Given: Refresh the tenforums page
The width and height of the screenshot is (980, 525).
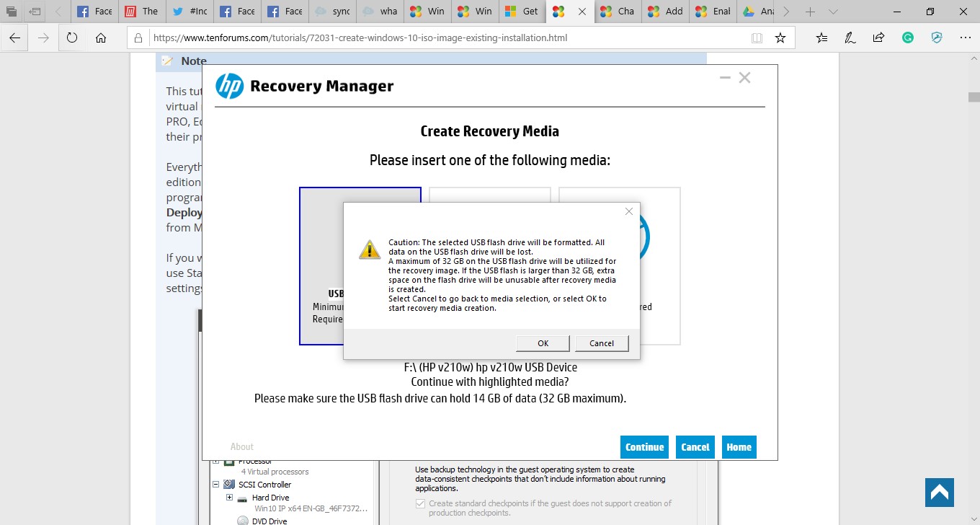Looking at the screenshot, I should 72,37.
